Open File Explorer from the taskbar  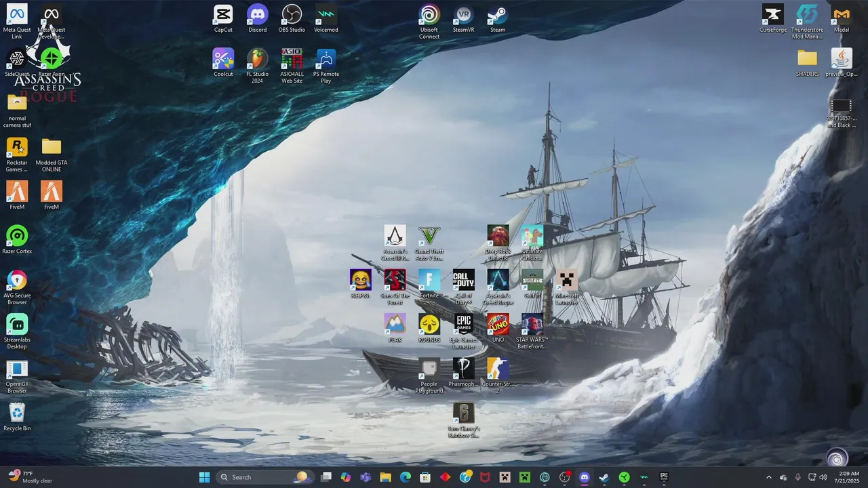pyautogui.click(x=385, y=477)
